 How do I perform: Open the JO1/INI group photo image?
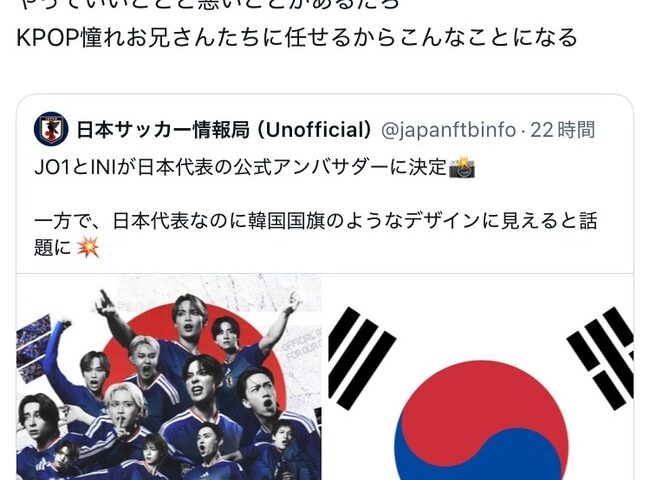click(x=169, y=377)
